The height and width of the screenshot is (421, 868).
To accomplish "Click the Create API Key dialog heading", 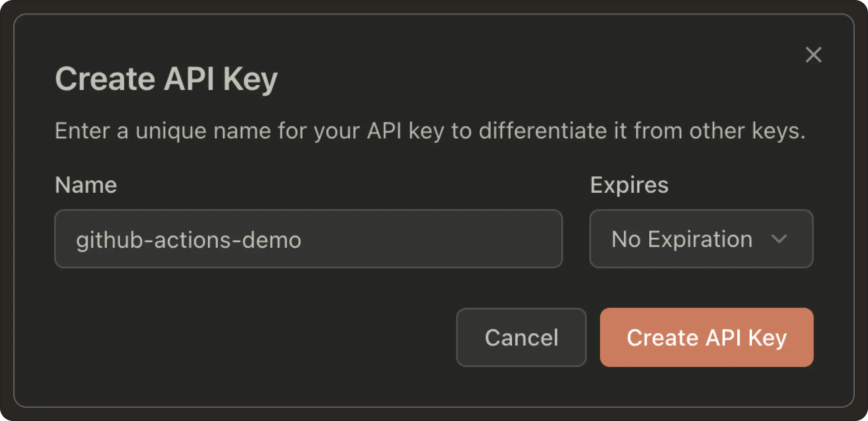I will (x=166, y=79).
